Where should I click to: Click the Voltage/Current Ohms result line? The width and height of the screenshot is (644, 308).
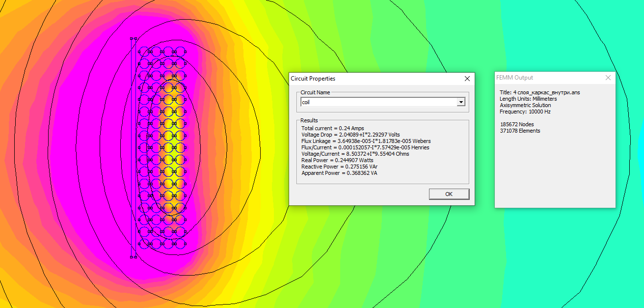[355, 154]
